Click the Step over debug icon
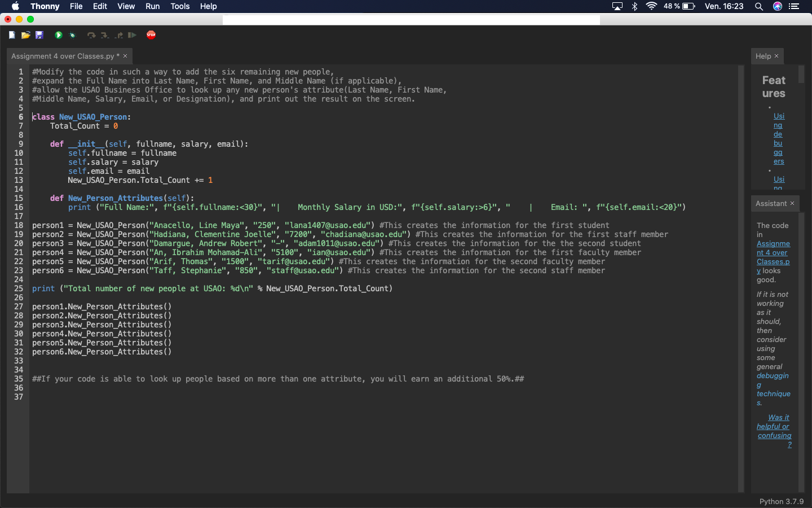The image size is (812, 508). 91,35
